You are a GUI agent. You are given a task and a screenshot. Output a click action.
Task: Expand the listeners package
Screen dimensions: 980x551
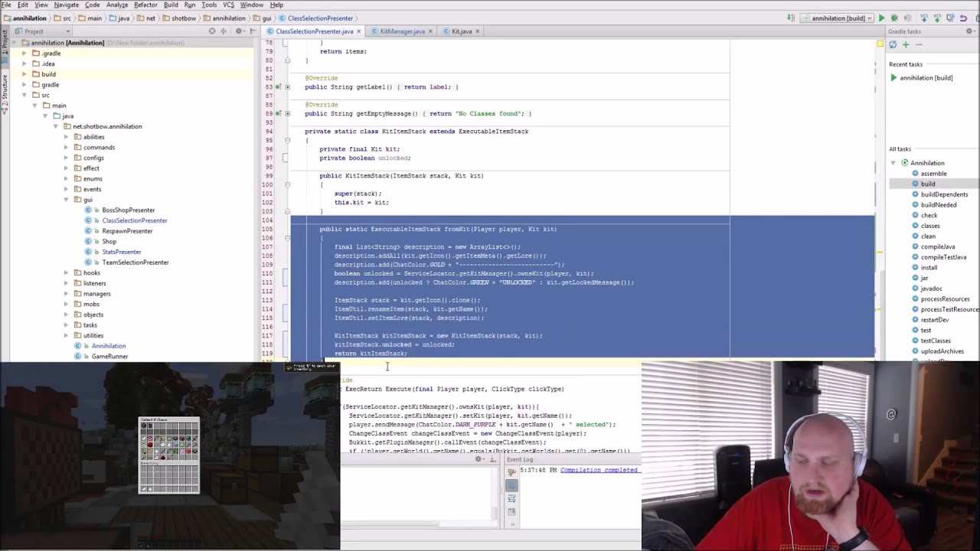click(66, 283)
